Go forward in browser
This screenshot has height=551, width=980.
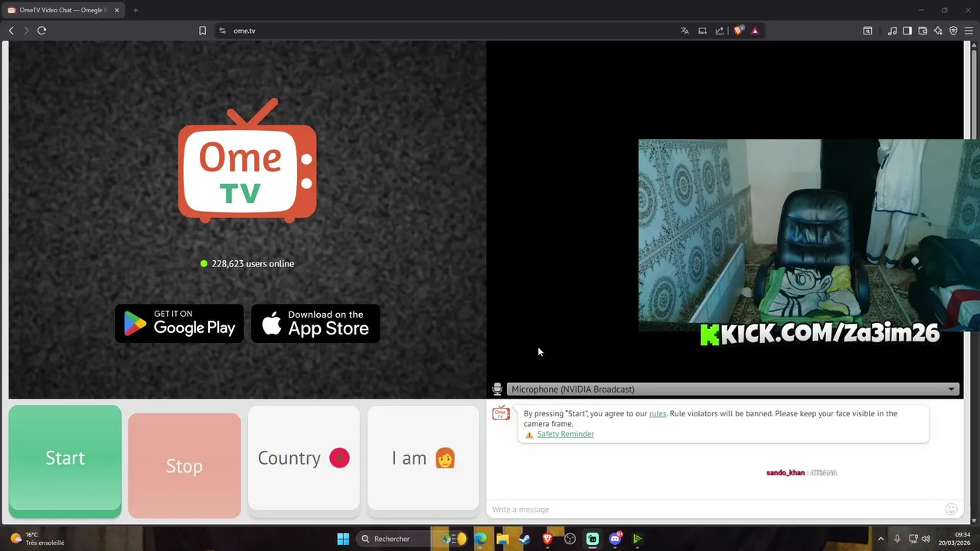(26, 31)
